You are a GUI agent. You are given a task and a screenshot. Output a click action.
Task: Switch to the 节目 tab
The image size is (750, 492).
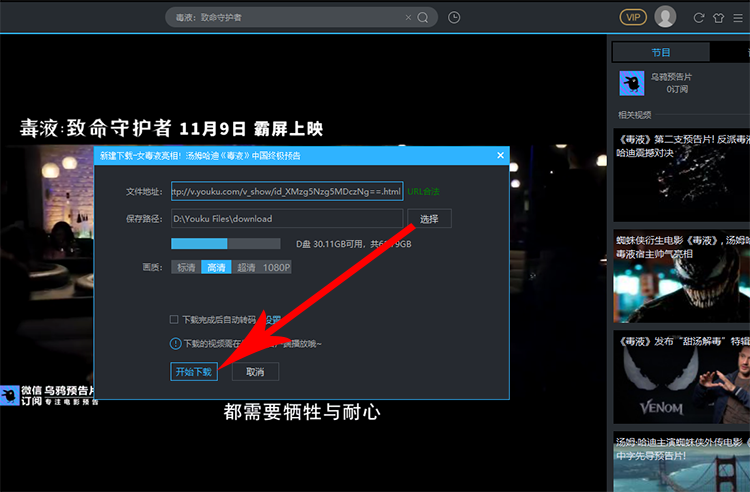coord(661,52)
